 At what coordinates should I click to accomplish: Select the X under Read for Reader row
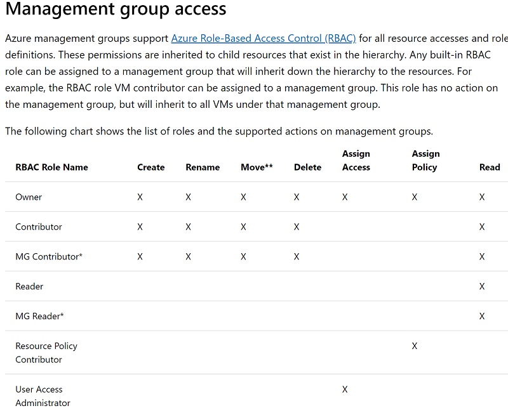click(x=482, y=287)
